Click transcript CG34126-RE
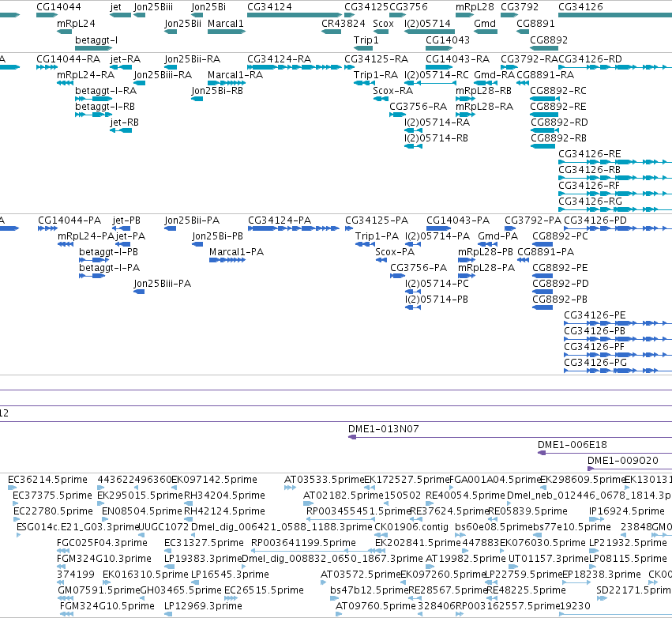The height and width of the screenshot is (618, 672). click(615, 162)
